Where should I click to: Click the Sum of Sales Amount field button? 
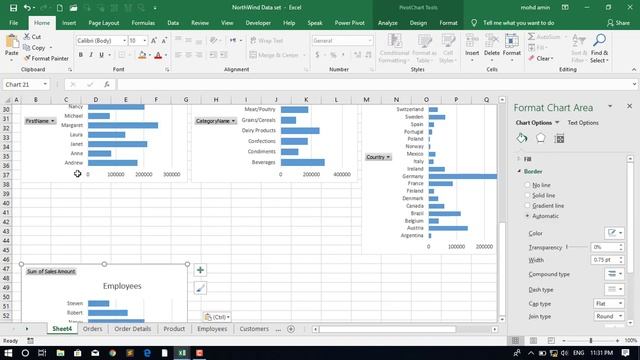[51, 271]
